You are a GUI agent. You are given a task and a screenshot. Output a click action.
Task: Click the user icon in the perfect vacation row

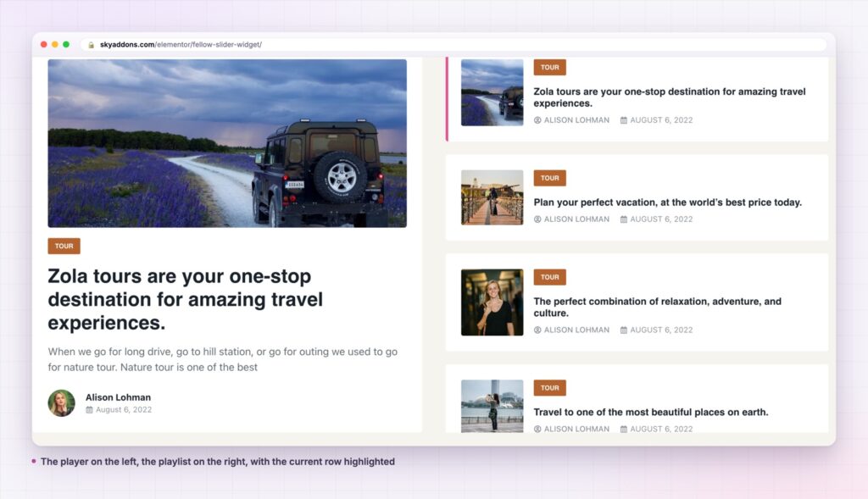[537, 219]
